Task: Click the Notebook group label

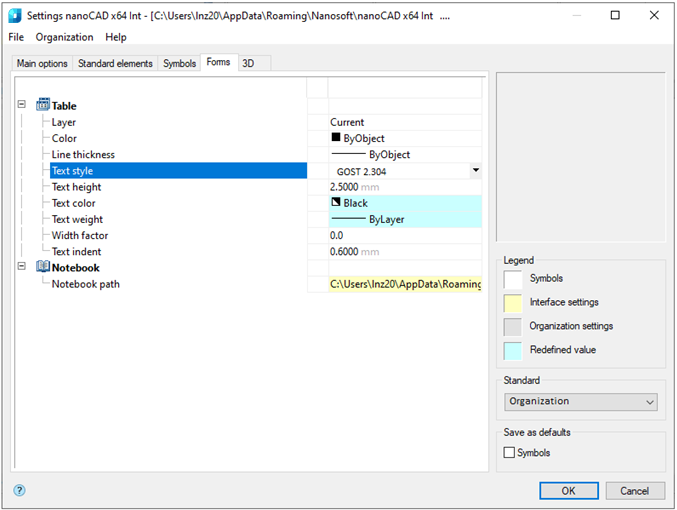Action: tap(76, 268)
